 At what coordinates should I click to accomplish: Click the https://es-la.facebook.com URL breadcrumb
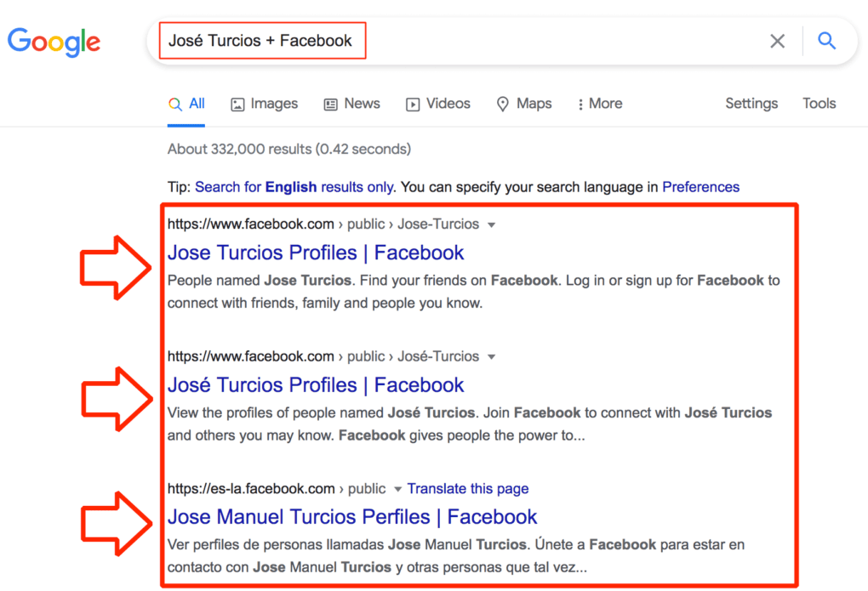pos(277,489)
